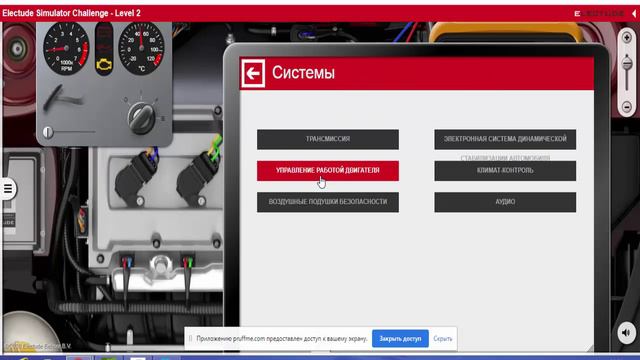Image resolution: width=640 pixels, height=360 pixels.
Task: Click the check engine warning light
Action: click(104, 64)
